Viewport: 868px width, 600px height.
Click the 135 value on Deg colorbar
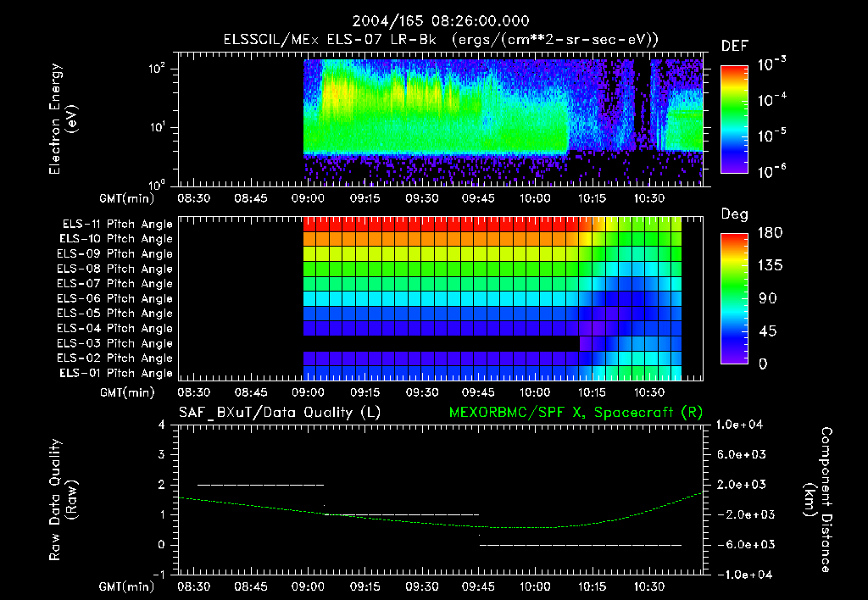point(770,265)
